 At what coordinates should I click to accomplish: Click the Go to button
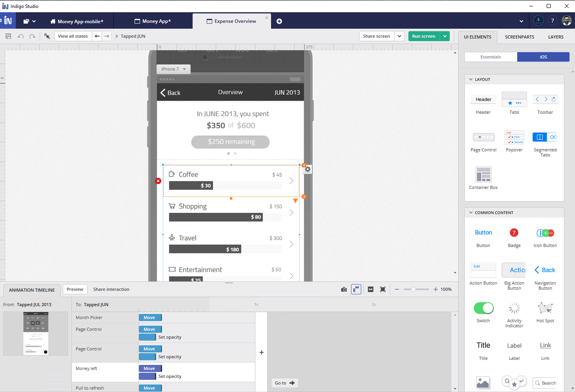(x=285, y=383)
